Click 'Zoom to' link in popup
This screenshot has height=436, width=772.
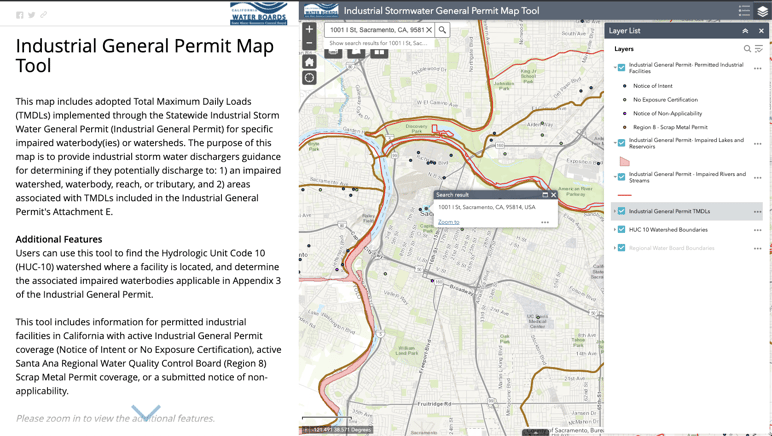[449, 222]
